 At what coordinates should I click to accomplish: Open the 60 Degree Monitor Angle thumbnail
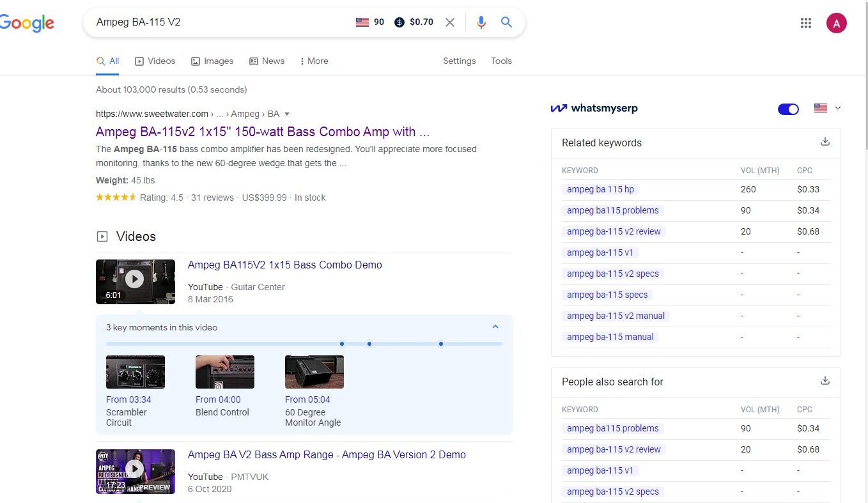(314, 372)
